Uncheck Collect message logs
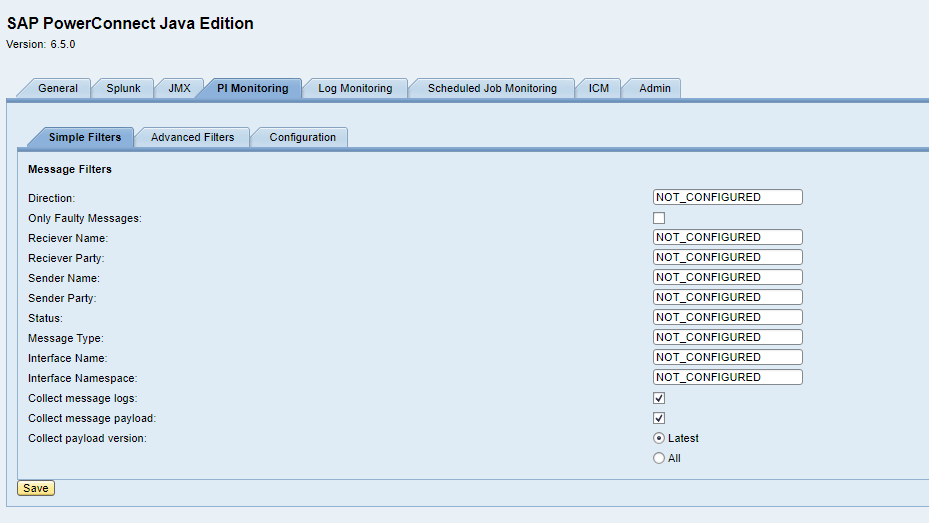 coord(659,398)
